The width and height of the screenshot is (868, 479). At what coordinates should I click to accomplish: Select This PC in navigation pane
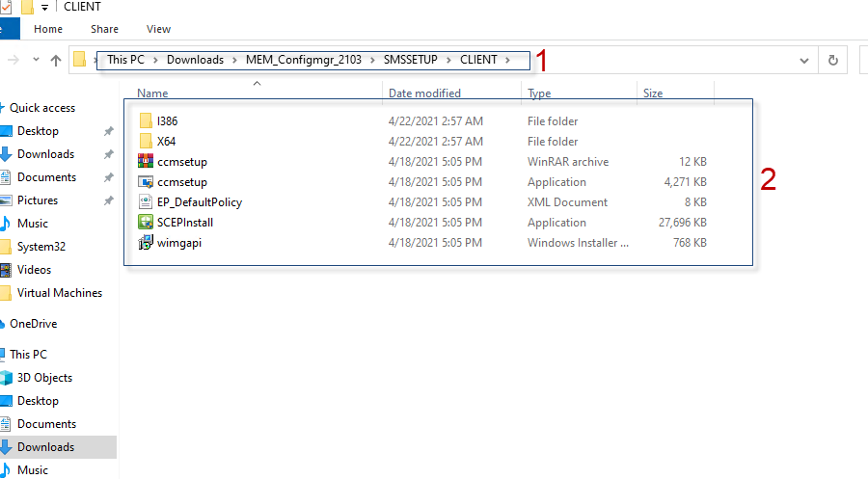pyautogui.click(x=28, y=355)
